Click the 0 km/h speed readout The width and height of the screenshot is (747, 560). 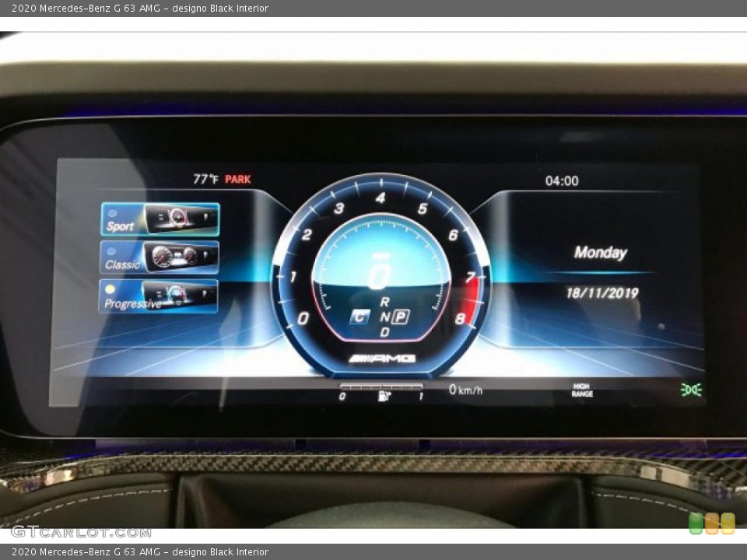tap(465, 390)
